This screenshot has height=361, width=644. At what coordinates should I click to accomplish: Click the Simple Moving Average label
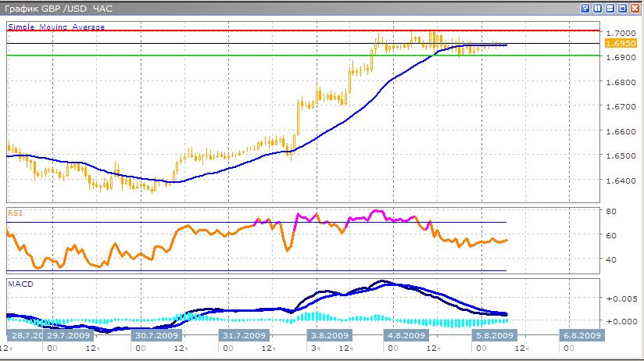click(56, 27)
